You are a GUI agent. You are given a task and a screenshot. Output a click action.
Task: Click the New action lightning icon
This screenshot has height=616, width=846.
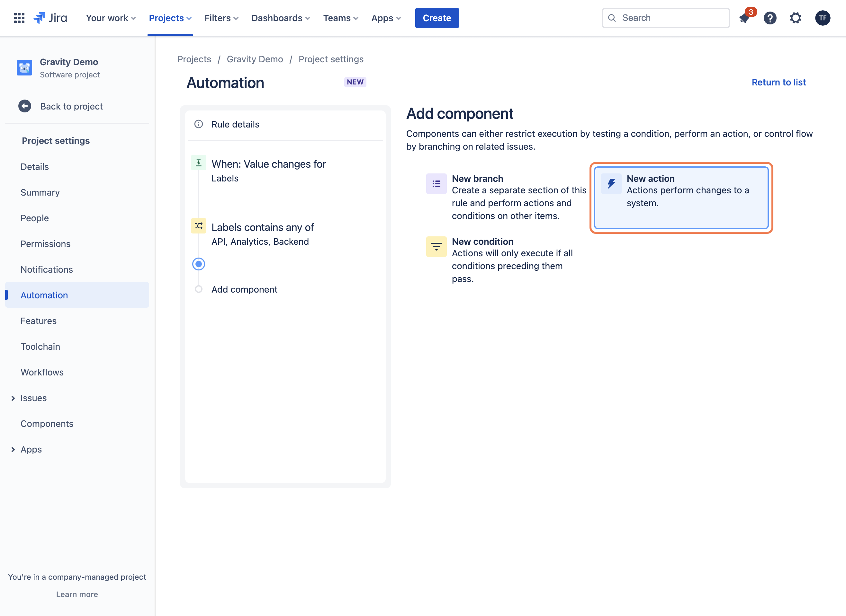611,183
